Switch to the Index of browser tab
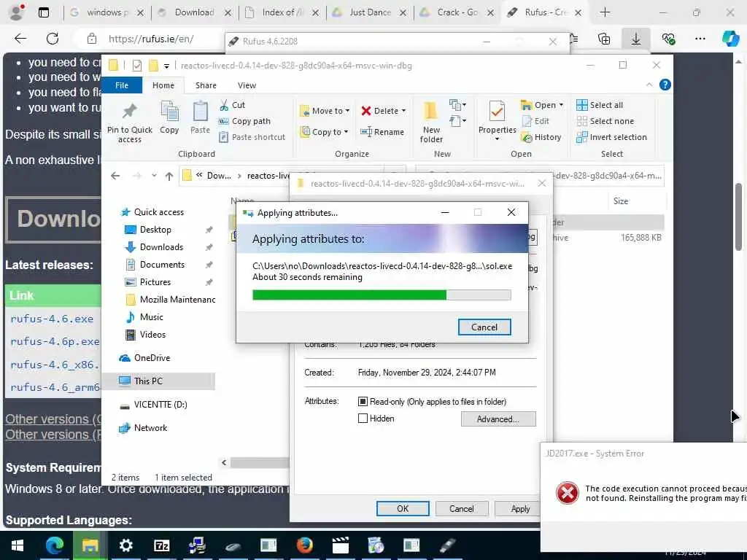This screenshot has width=747, height=560. [282, 12]
